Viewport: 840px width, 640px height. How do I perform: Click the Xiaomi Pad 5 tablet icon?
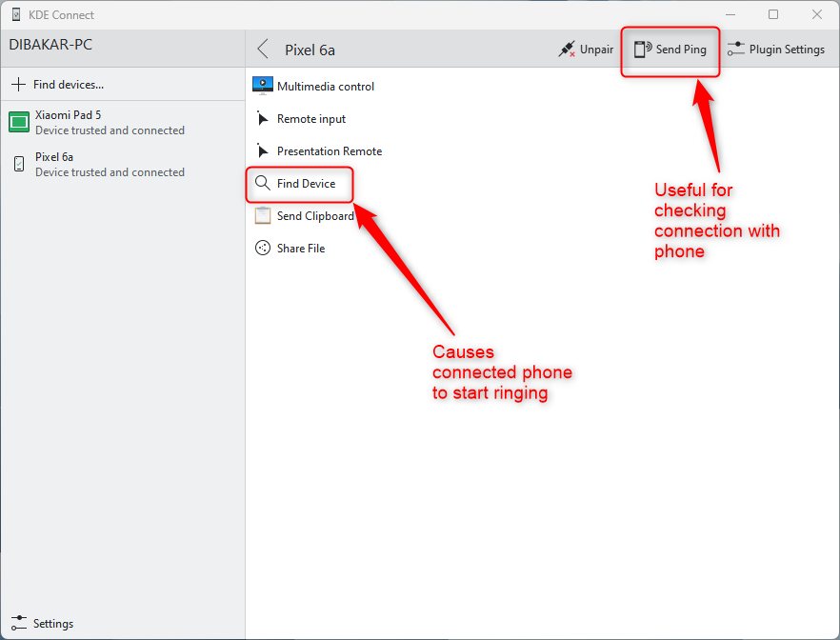19,122
